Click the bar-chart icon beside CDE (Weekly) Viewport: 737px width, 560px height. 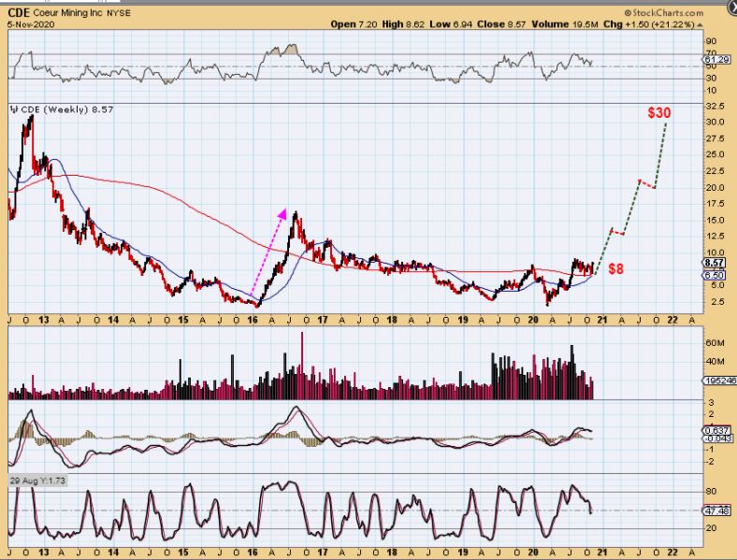pyautogui.click(x=14, y=109)
